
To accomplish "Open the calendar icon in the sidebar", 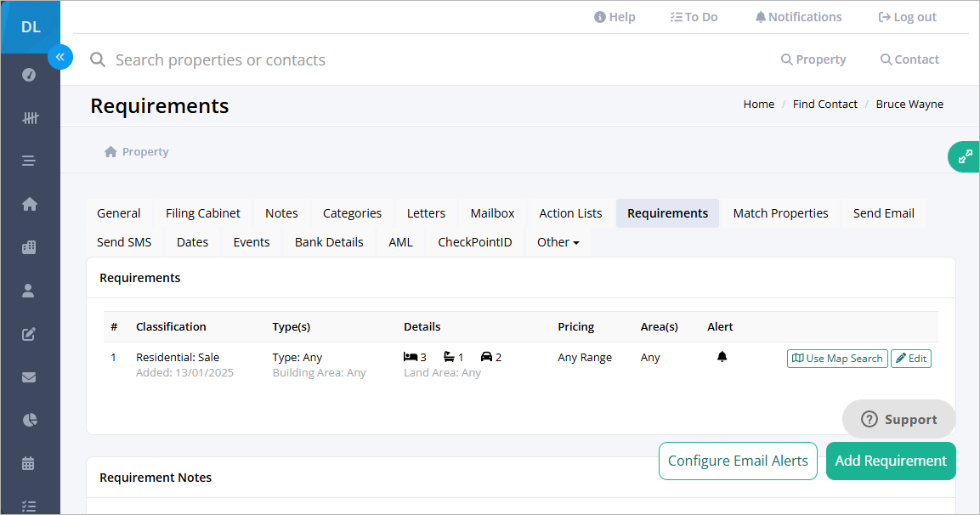I will point(29,463).
